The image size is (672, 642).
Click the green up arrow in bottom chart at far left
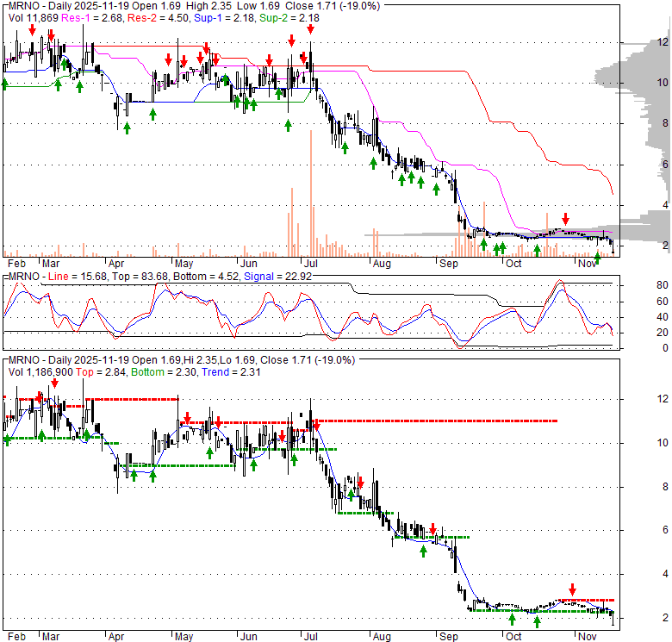8,439
